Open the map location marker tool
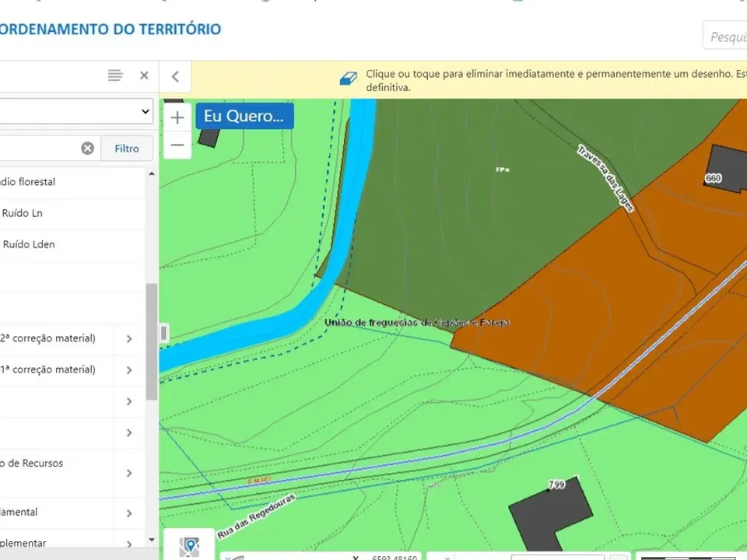 coord(189,546)
